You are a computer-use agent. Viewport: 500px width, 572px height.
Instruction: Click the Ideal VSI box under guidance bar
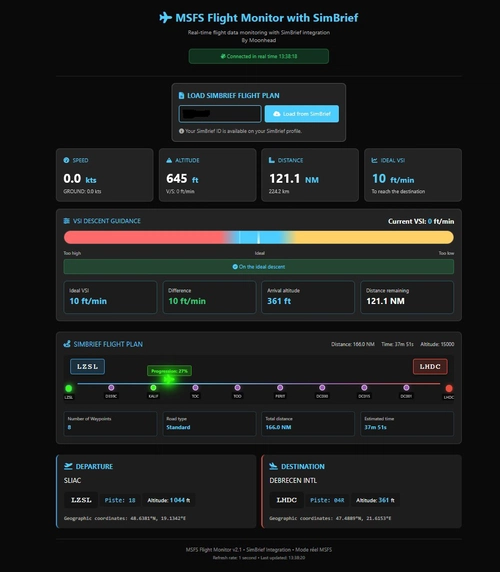pos(110,297)
